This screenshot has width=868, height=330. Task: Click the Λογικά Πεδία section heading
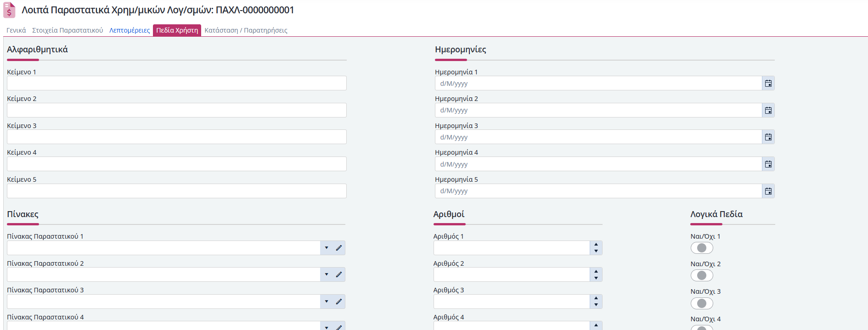point(716,214)
